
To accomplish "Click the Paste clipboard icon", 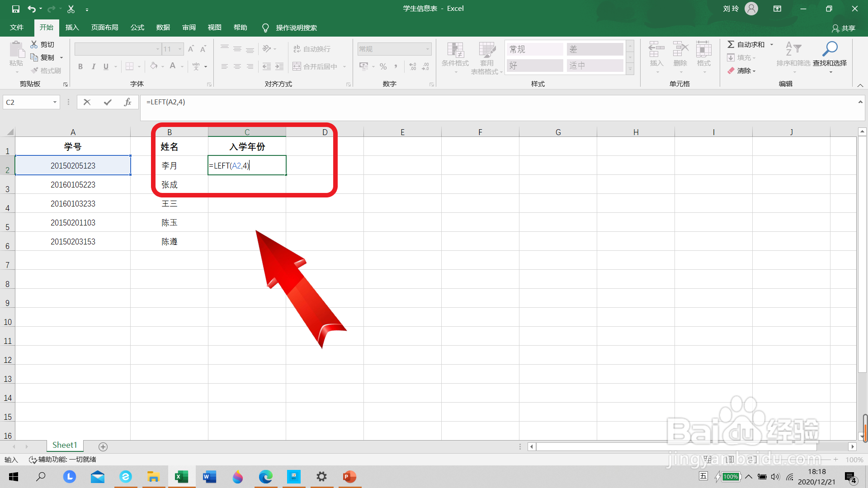I will pos(17,50).
